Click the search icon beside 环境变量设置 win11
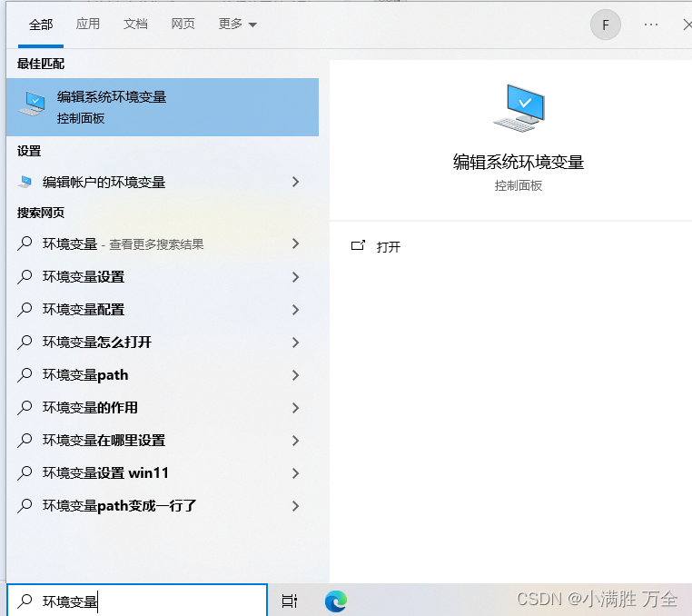Image resolution: width=692 pixels, height=616 pixels. click(25, 473)
